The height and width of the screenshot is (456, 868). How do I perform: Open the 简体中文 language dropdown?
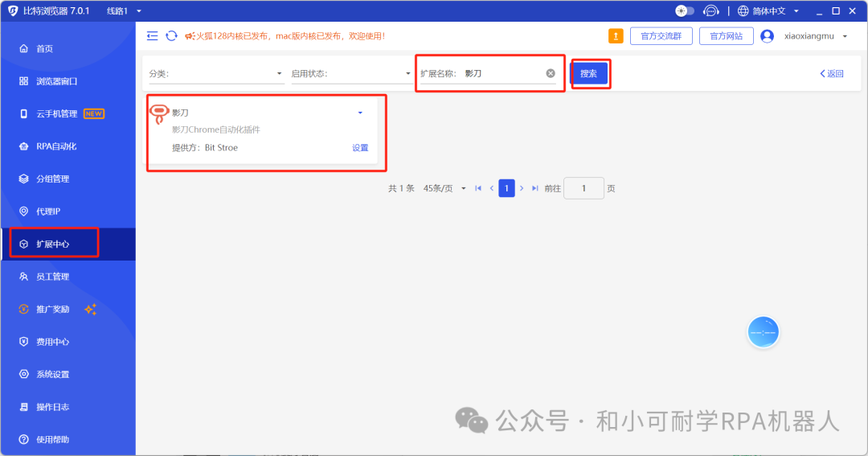768,11
